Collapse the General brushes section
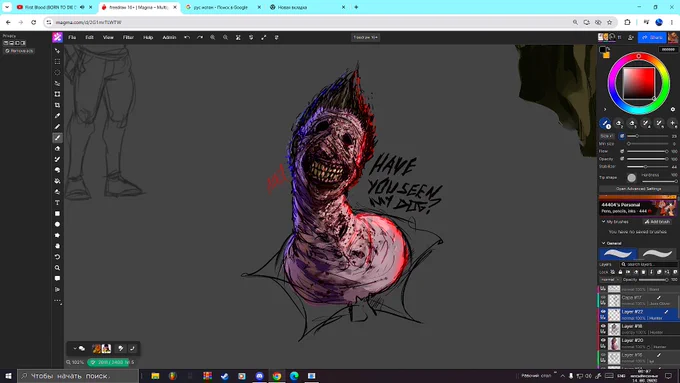 [x=603, y=243]
